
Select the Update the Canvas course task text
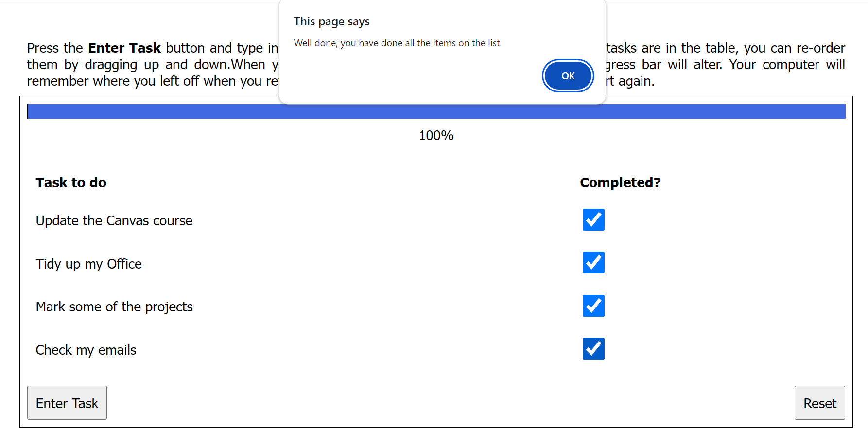[114, 221]
